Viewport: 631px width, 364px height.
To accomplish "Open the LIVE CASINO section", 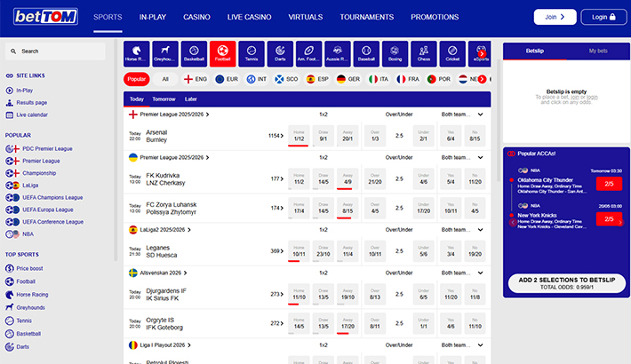I will coord(249,17).
